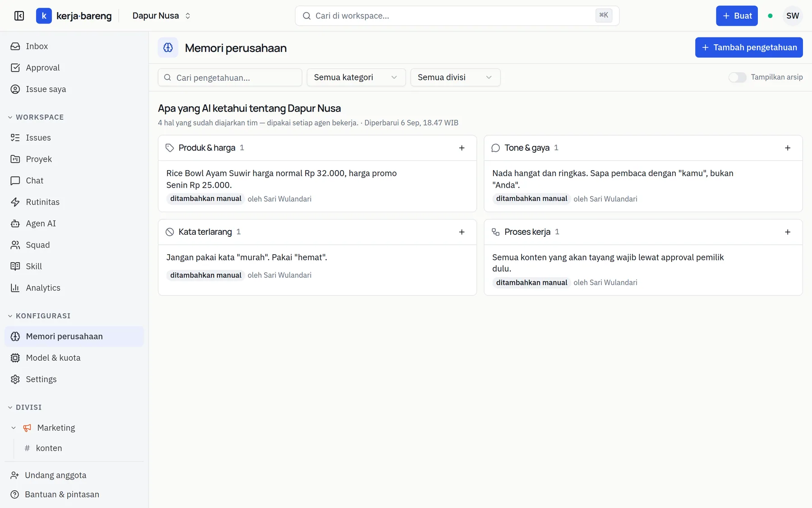Viewport: 812px width, 508px height.
Task: Click the Proses kerja workflow icon
Action: click(495, 232)
